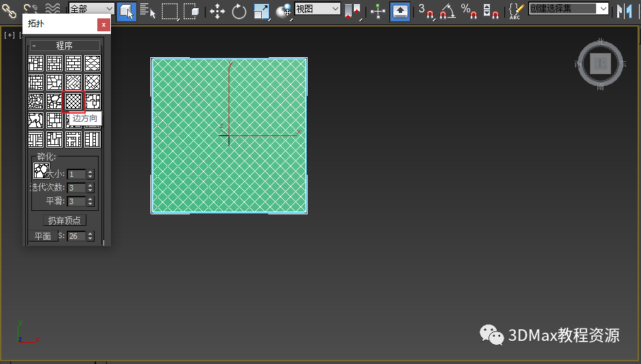641x364 pixels.
Task: Click the 大小 value field
Action: tap(76, 174)
